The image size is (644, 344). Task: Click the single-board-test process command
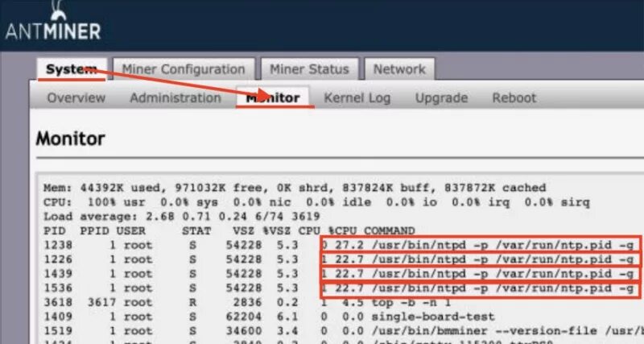click(x=433, y=317)
